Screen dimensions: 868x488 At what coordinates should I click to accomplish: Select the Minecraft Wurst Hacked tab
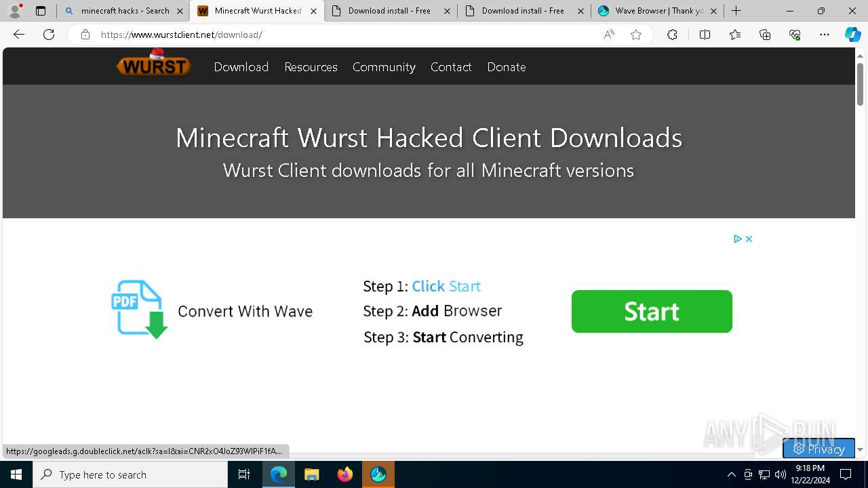(x=256, y=11)
